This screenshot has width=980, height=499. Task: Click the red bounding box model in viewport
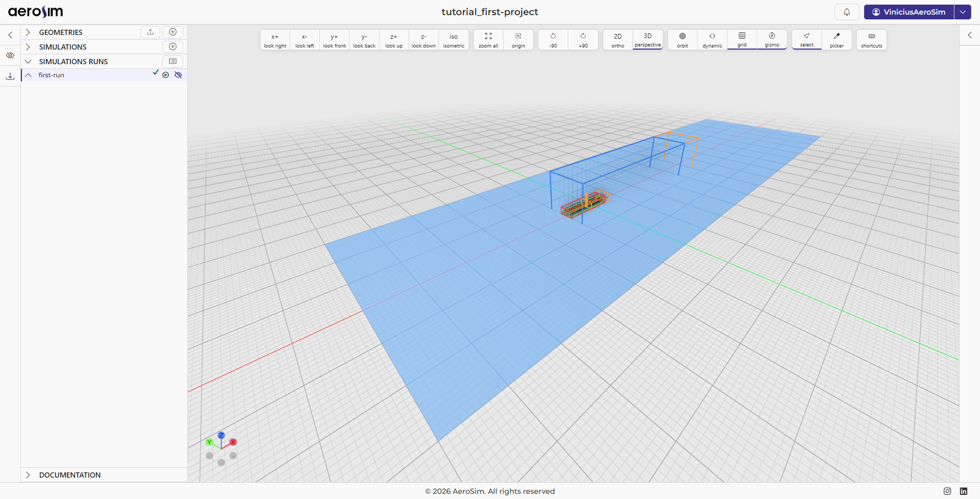(x=583, y=206)
